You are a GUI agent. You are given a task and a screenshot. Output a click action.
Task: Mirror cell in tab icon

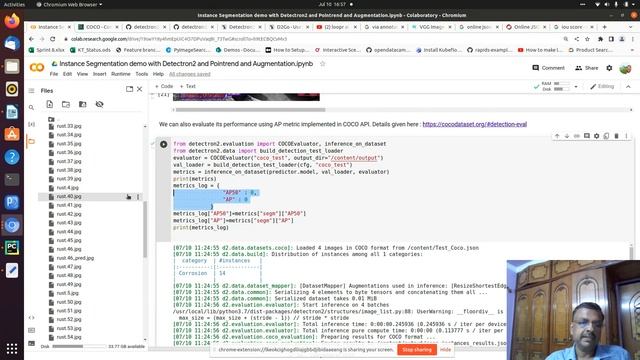pos(606,136)
